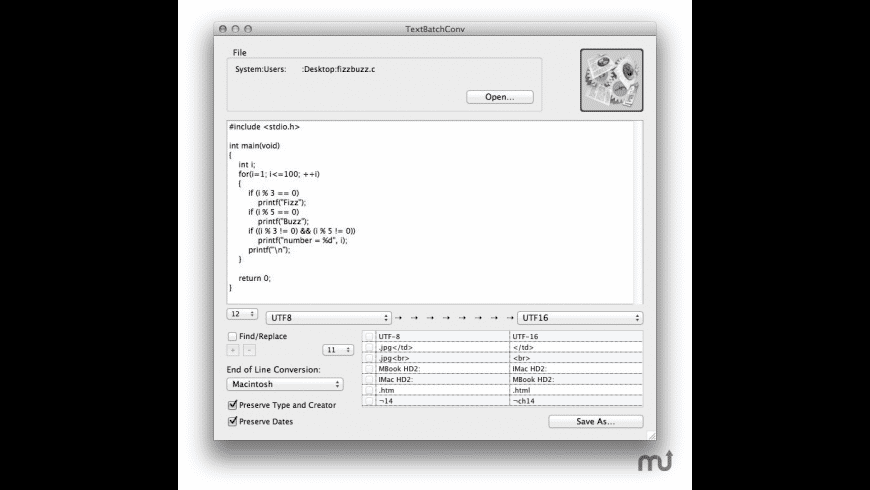Viewport: 870px width, 490px height.
Task: Open the UTF16 target encoding dropdown
Action: point(580,318)
